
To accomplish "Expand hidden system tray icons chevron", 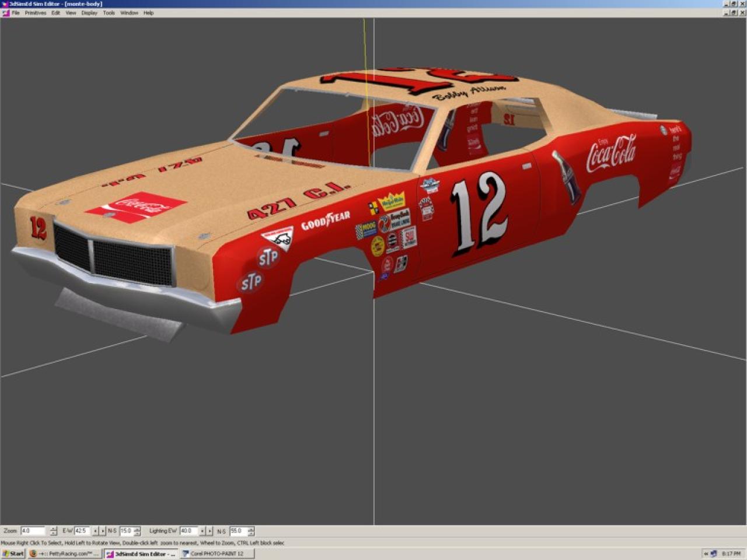I will point(706,554).
